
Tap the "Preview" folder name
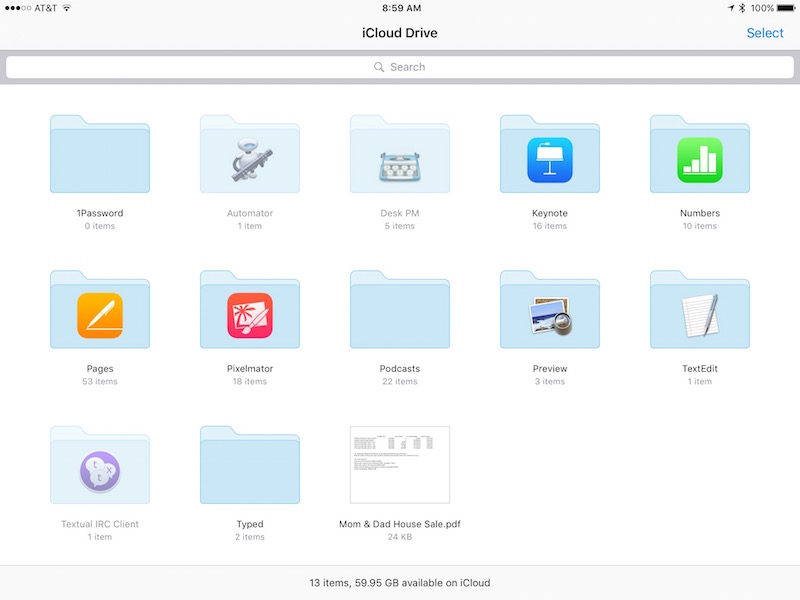pos(550,368)
